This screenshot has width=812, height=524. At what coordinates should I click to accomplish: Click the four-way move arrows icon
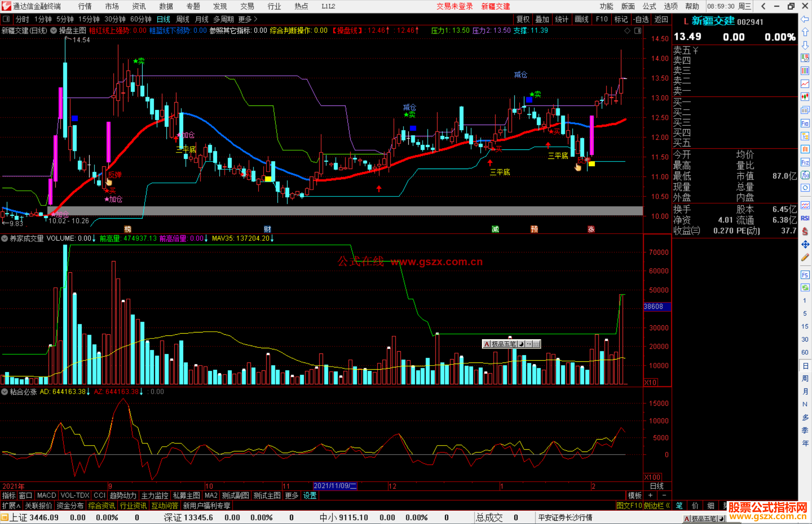coord(805,245)
